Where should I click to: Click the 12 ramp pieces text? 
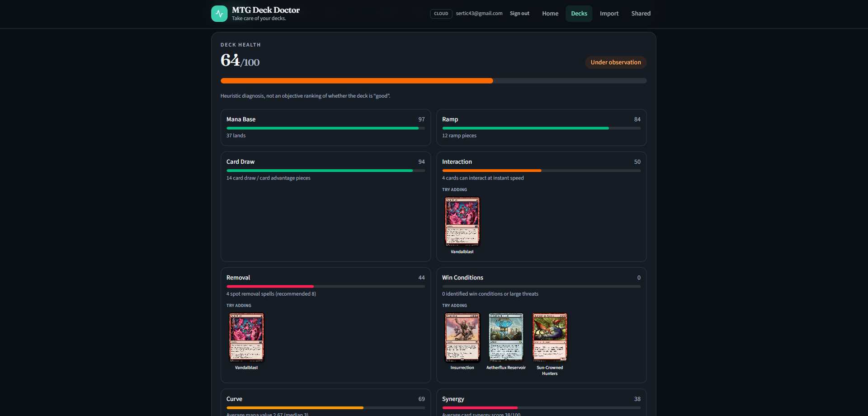pyautogui.click(x=459, y=136)
